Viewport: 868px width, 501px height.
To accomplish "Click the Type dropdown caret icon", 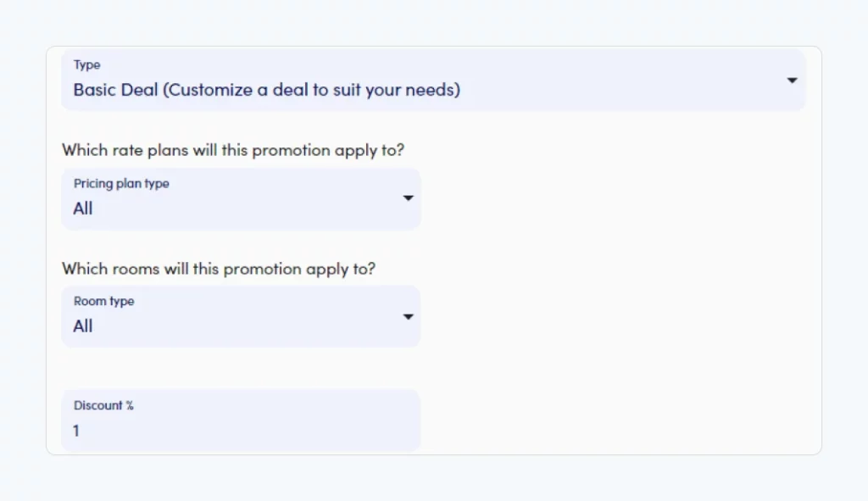I will point(793,81).
